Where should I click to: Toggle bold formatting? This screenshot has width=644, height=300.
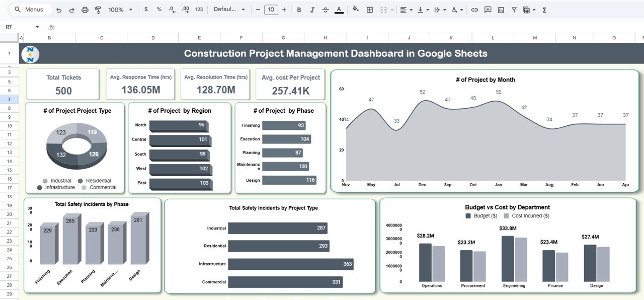tap(298, 9)
